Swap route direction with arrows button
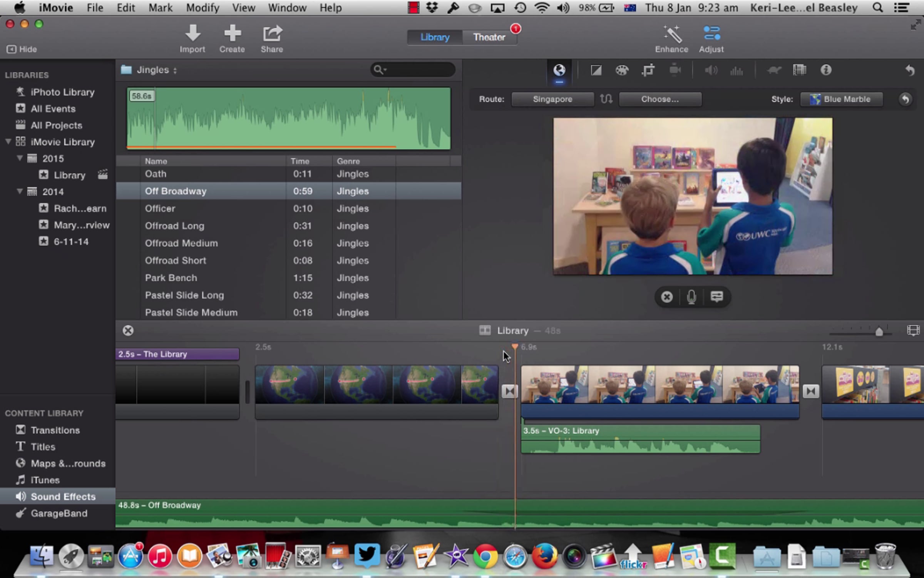Screen dimensions: 924x578 [x=606, y=99]
